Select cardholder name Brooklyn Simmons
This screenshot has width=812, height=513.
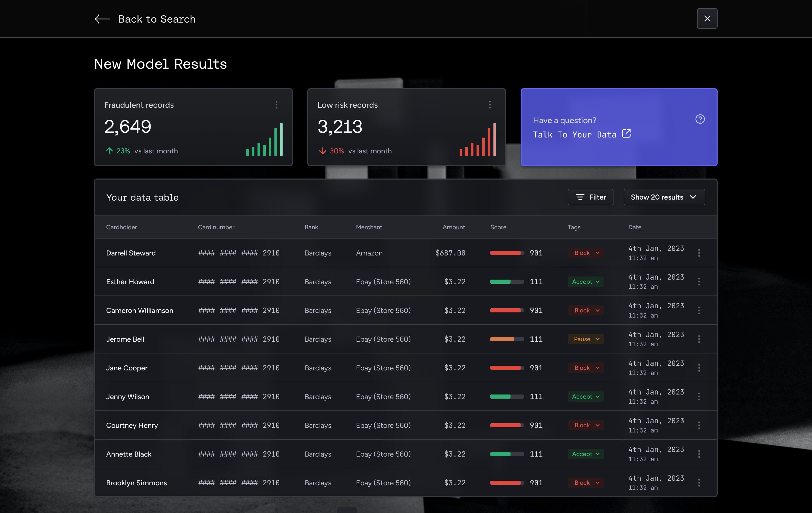pos(136,483)
